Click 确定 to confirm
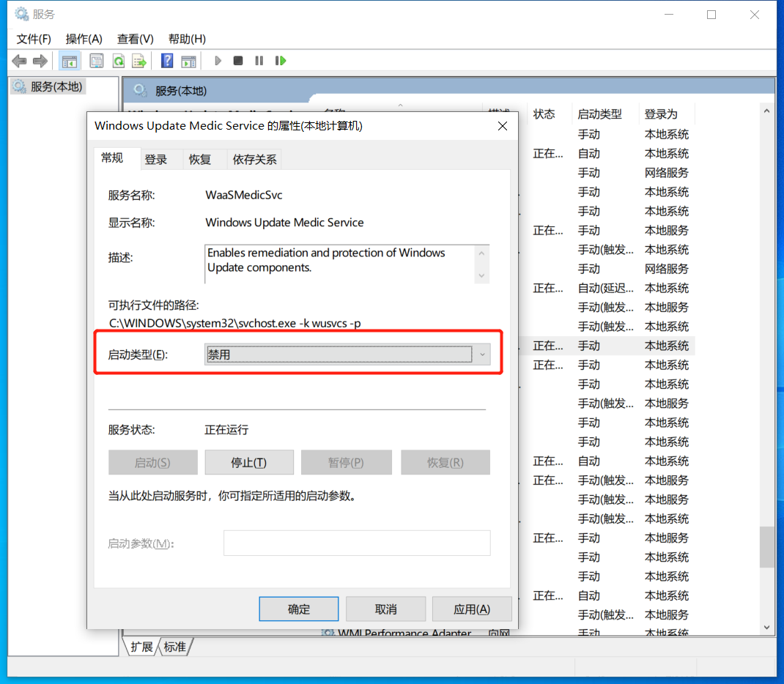The image size is (784, 684). [x=299, y=609]
